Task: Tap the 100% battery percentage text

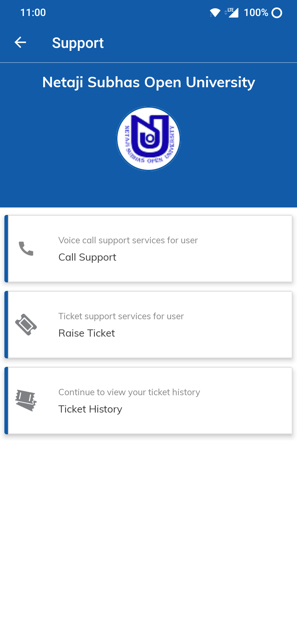Action: click(x=256, y=13)
